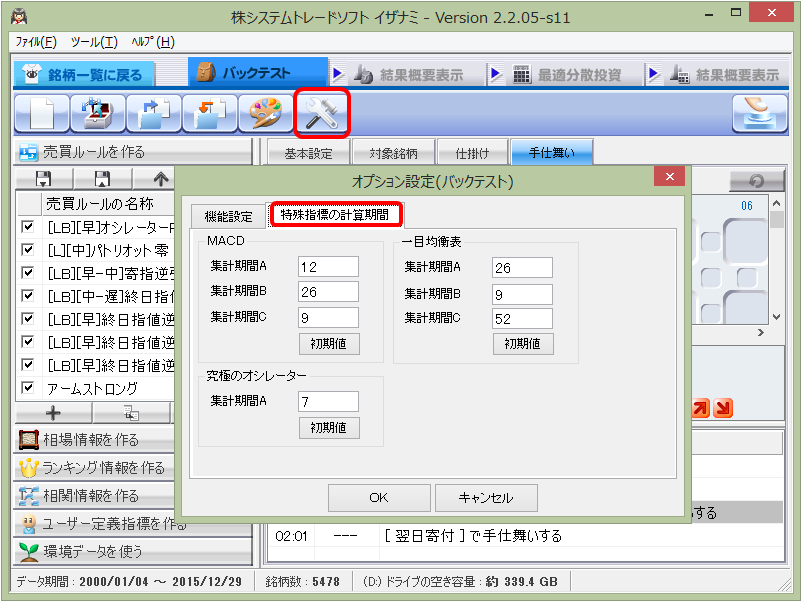Toggle checkbox for アームストロング rule

pos(28,388)
